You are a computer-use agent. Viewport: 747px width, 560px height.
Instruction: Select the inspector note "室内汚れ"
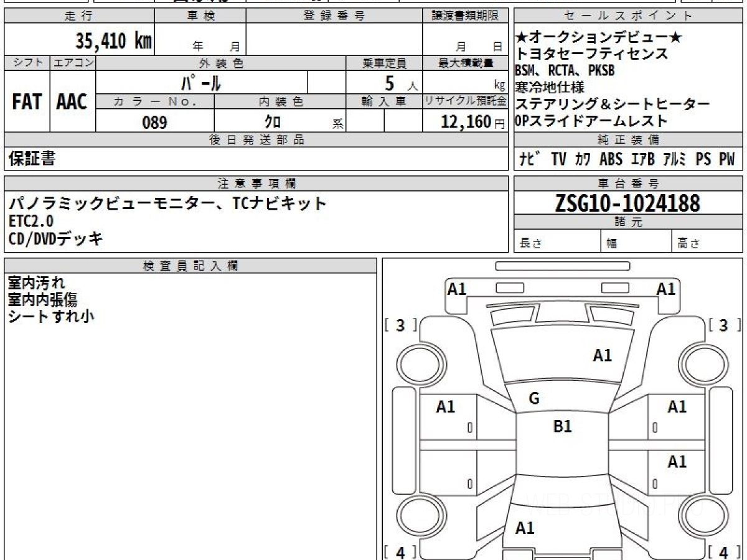[x=36, y=283]
